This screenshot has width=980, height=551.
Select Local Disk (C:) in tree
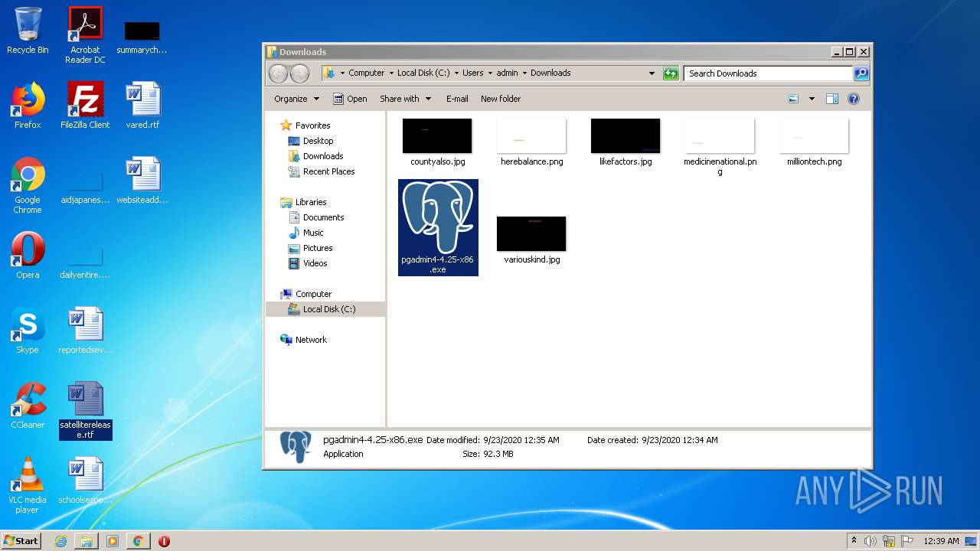click(x=325, y=309)
